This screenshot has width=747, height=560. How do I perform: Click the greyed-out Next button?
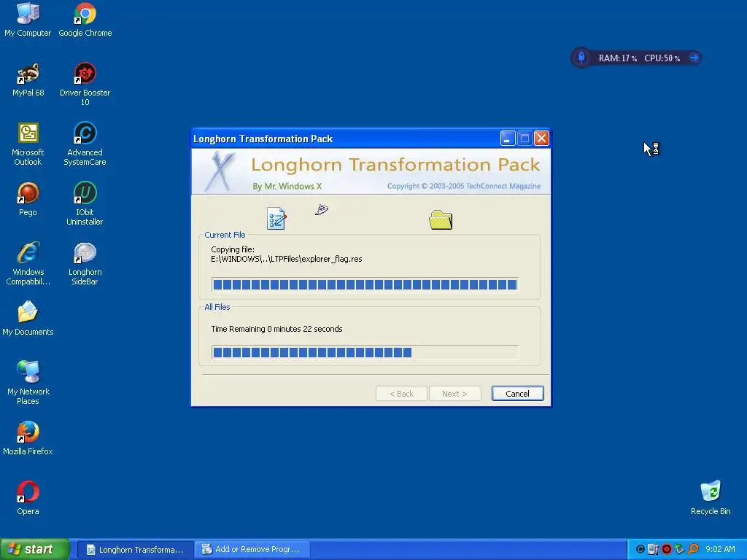(454, 393)
